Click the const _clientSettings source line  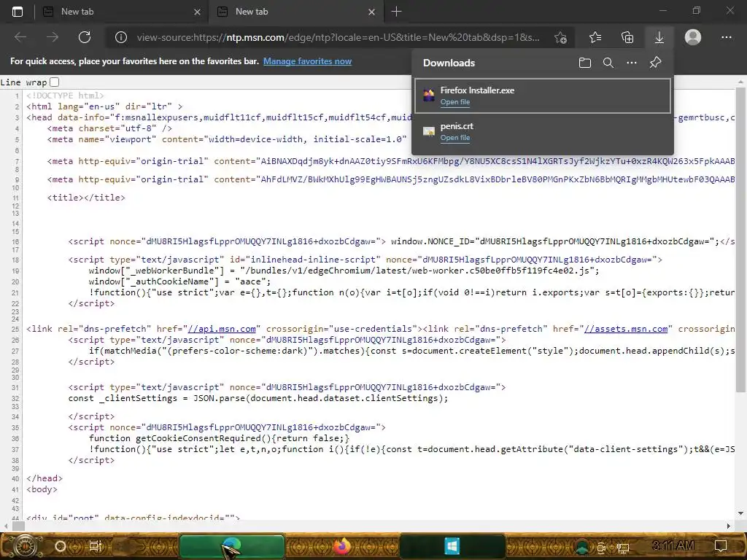[258, 398]
